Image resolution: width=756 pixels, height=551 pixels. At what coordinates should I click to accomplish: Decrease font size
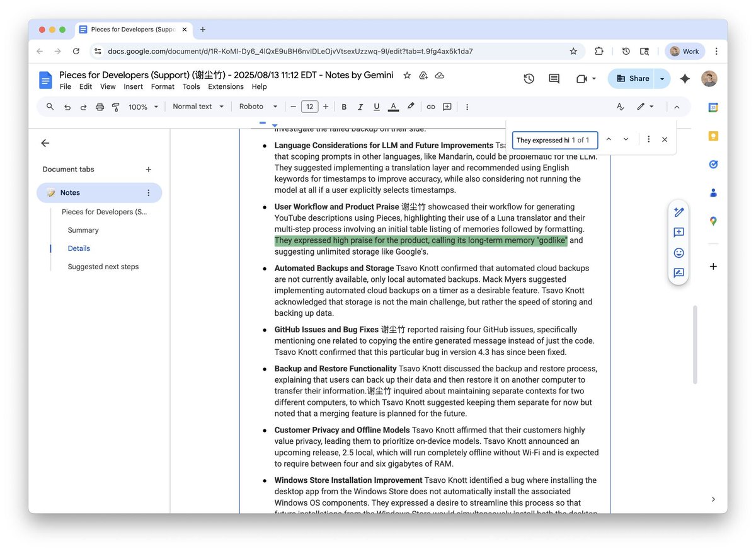[x=293, y=107]
